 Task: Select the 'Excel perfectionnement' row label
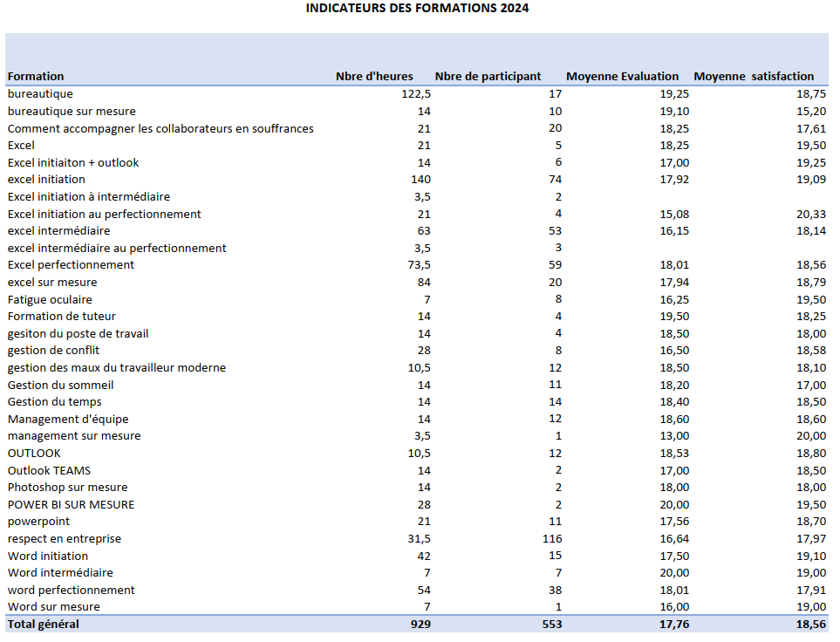pos(71,265)
